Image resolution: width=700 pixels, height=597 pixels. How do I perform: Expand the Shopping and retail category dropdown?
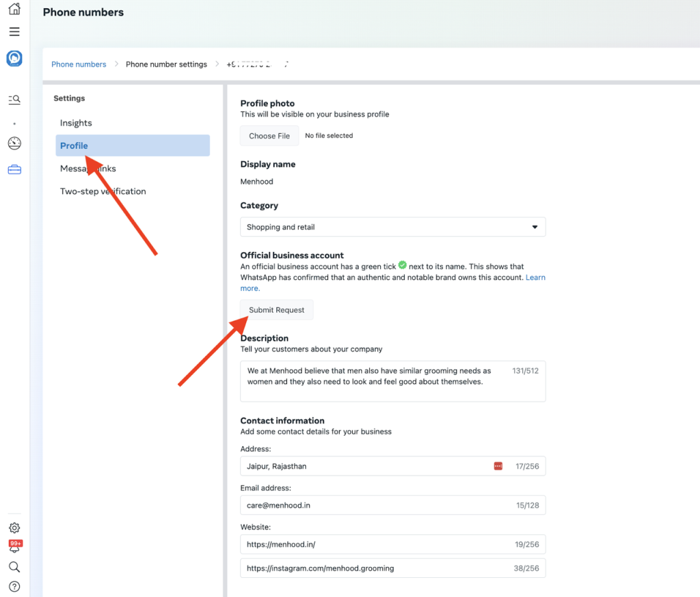[x=393, y=227]
